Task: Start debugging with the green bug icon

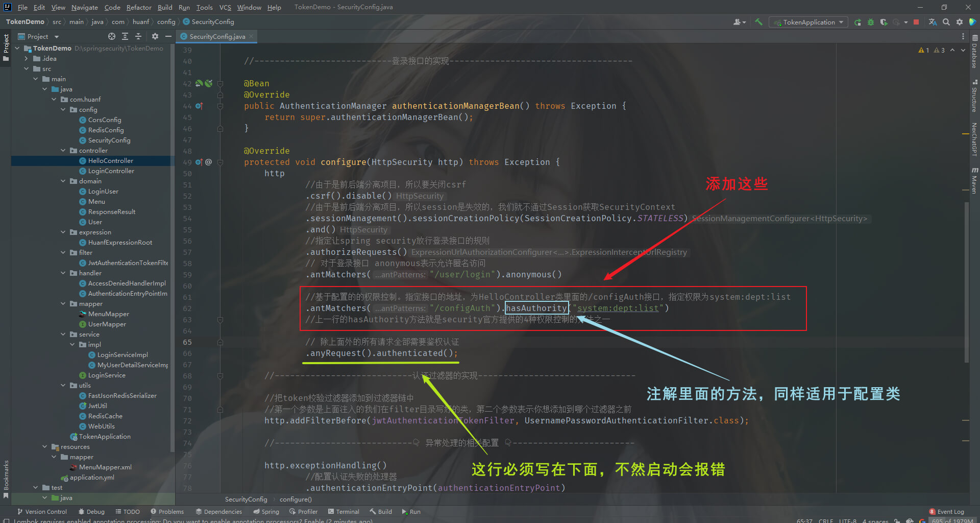Action: point(871,22)
